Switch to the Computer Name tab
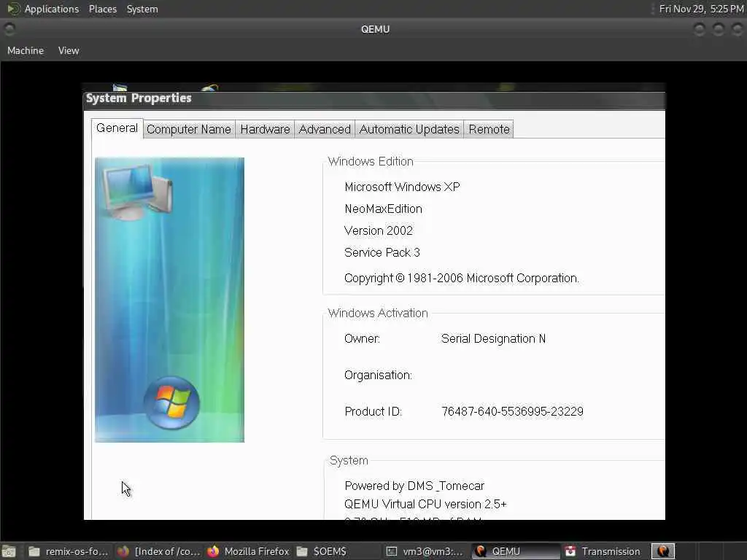The width and height of the screenshot is (747, 560). [189, 130]
